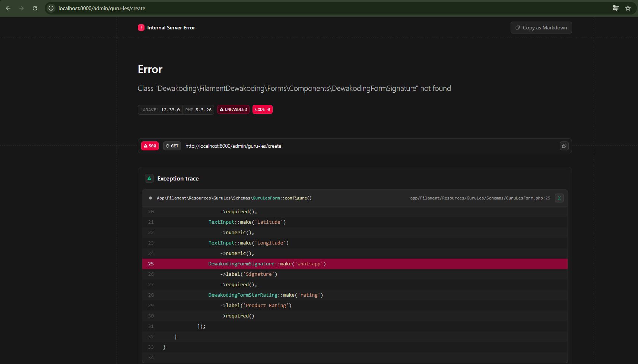Click the GET method badge
The width and height of the screenshot is (638, 364).
(x=172, y=146)
